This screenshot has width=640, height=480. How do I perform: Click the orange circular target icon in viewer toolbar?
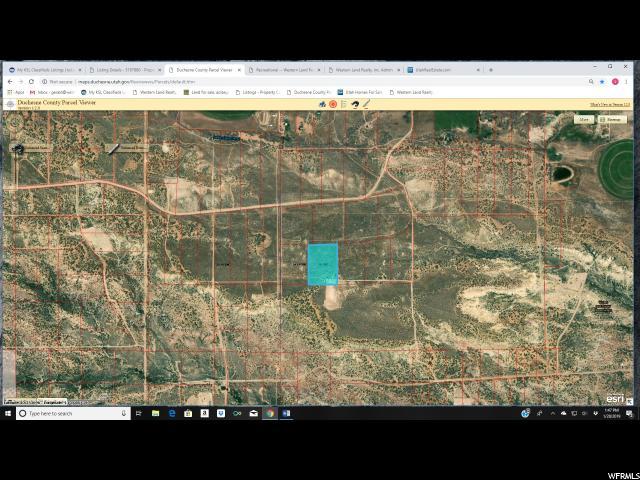tap(333, 104)
